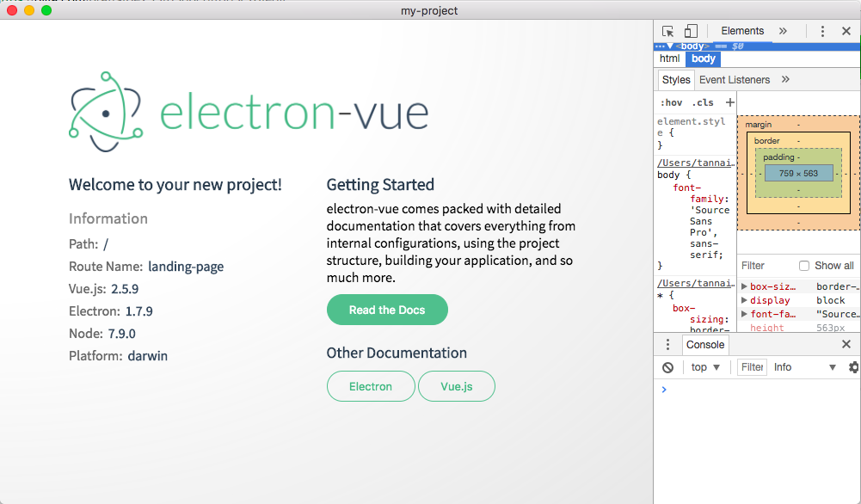The image size is (861, 504).
Task: Toggle the :hov element state
Action: click(x=671, y=102)
